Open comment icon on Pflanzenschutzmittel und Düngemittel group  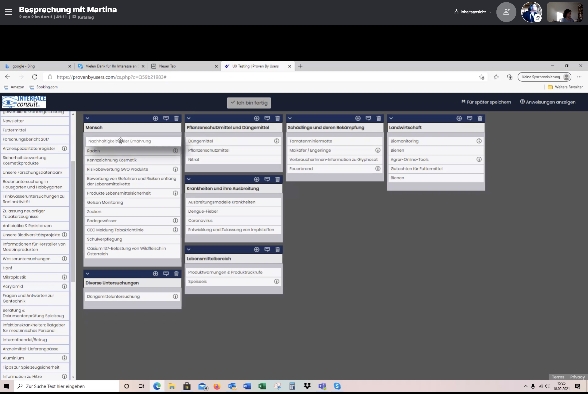coord(267,118)
